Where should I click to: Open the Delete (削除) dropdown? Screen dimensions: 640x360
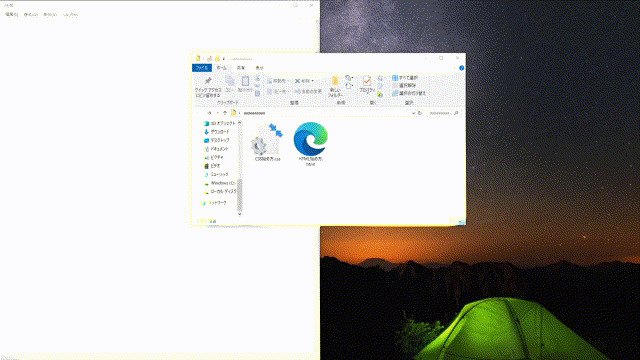[x=304, y=81]
